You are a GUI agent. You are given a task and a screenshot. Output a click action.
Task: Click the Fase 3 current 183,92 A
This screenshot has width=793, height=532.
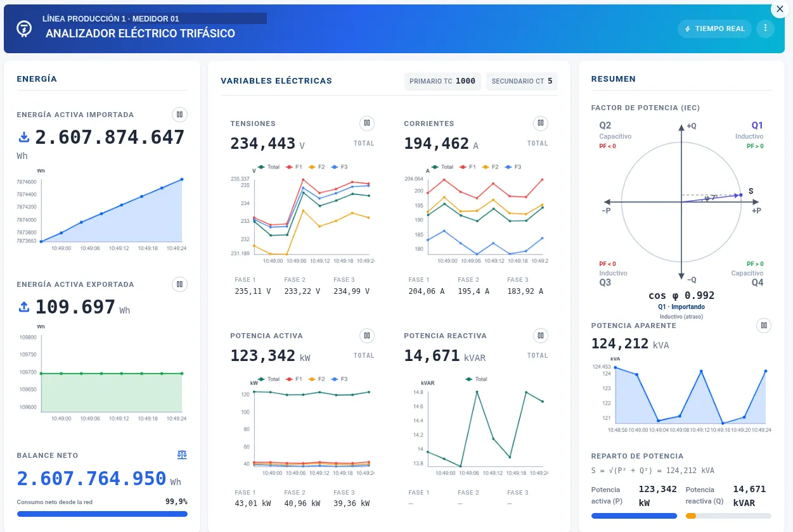click(525, 291)
